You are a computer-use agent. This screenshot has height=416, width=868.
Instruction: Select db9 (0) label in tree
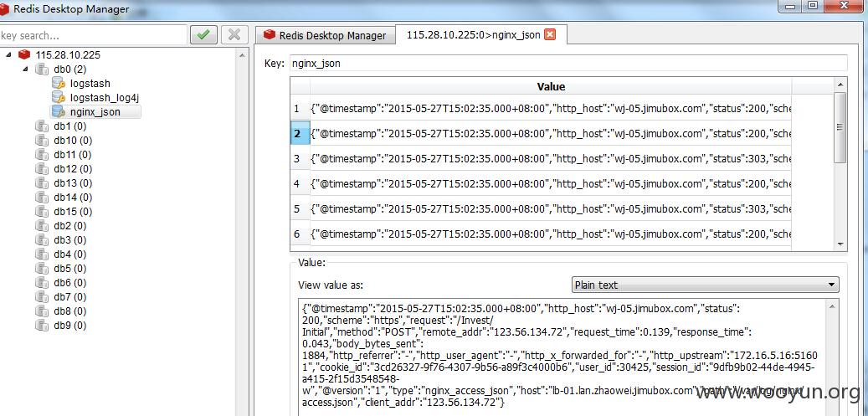pyautogui.click(x=70, y=325)
